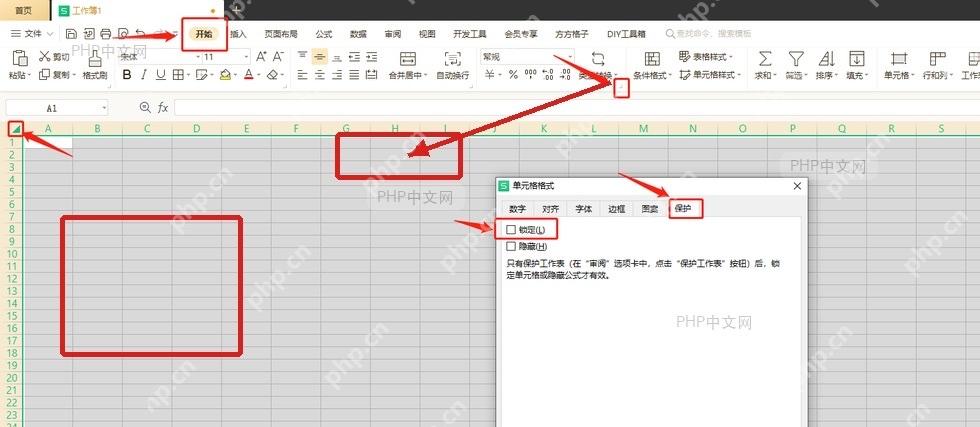The height and width of the screenshot is (427, 980).
Task: Open the font name dropdown (宋体)
Action: tap(196, 57)
